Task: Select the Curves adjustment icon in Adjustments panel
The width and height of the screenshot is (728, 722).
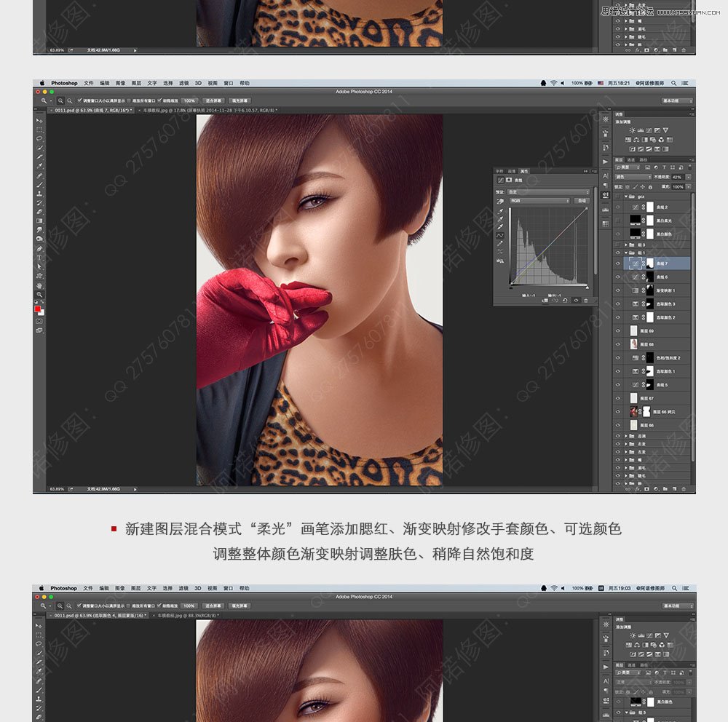Action: (x=649, y=130)
